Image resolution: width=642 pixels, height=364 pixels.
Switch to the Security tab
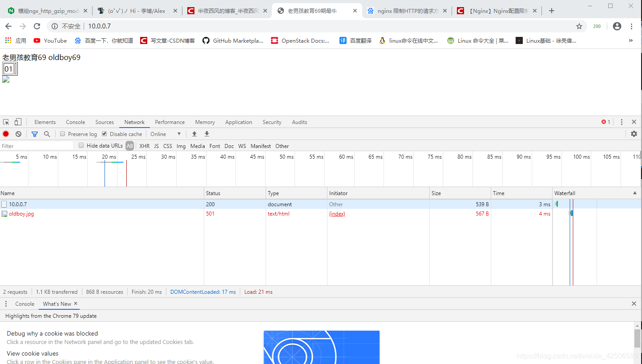point(272,122)
